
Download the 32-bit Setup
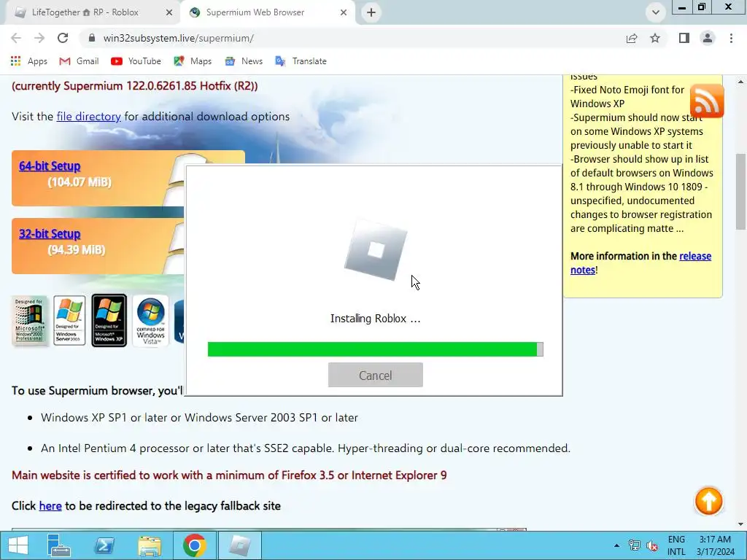click(x=50, y=234)
